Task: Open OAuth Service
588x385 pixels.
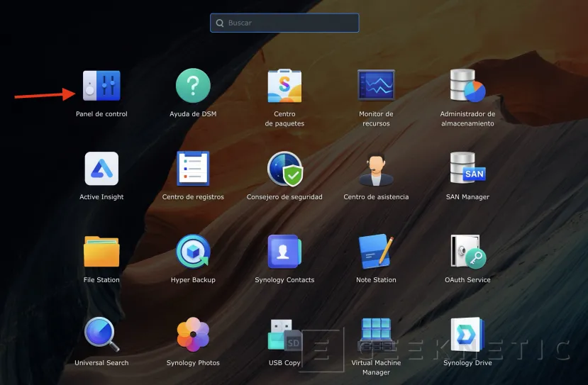Action: 467,252
